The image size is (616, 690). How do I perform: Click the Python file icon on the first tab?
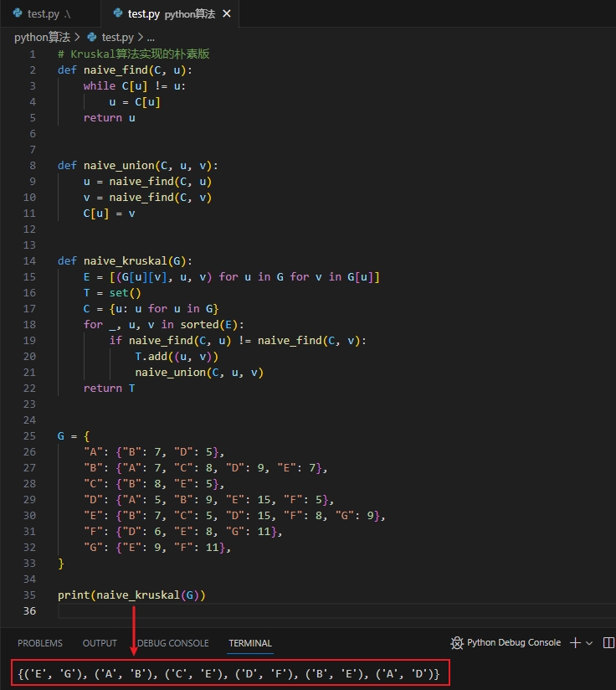coord(18,13)
